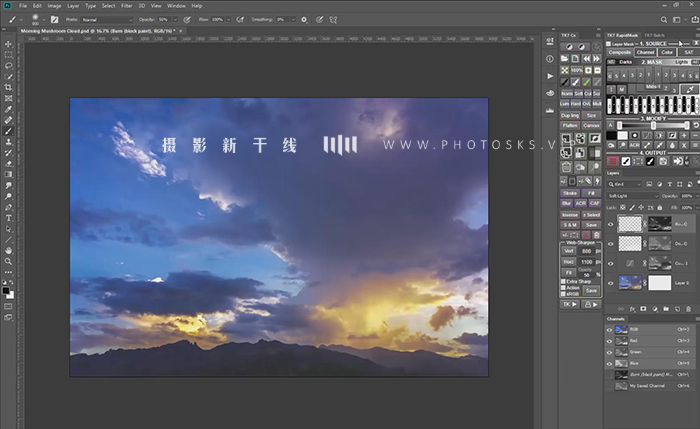
Task: Toggle visibility of the top Burn layer
Action: click(x=610, y=224)
